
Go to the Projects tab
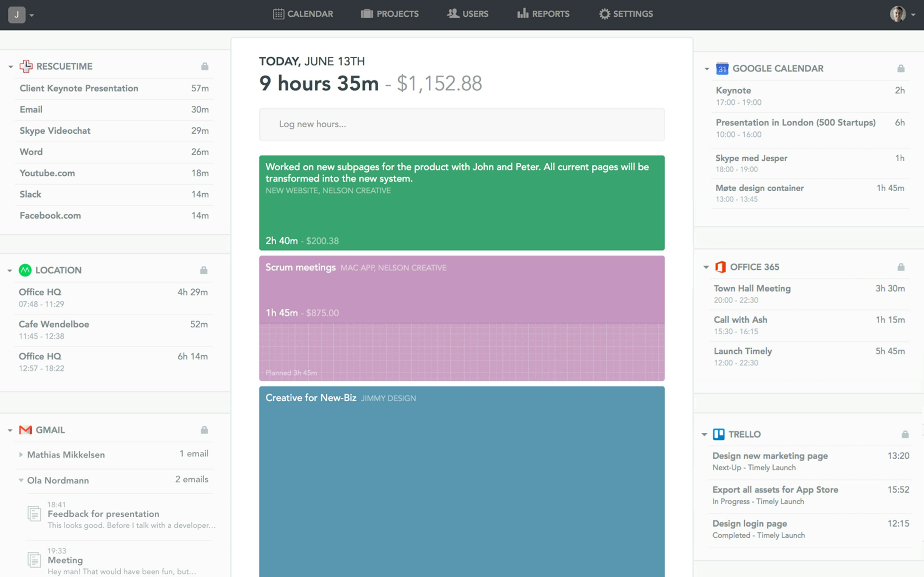(390, 14)
